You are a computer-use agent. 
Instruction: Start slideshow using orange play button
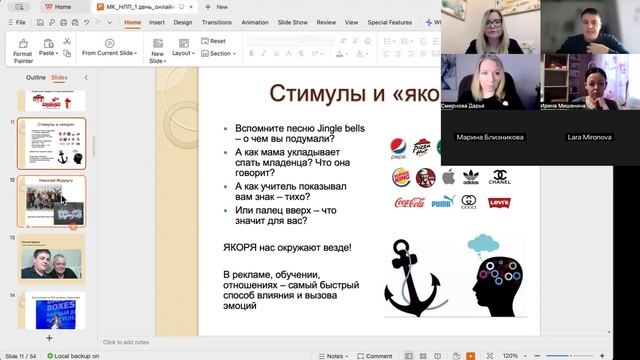click(x=471, y=356)
